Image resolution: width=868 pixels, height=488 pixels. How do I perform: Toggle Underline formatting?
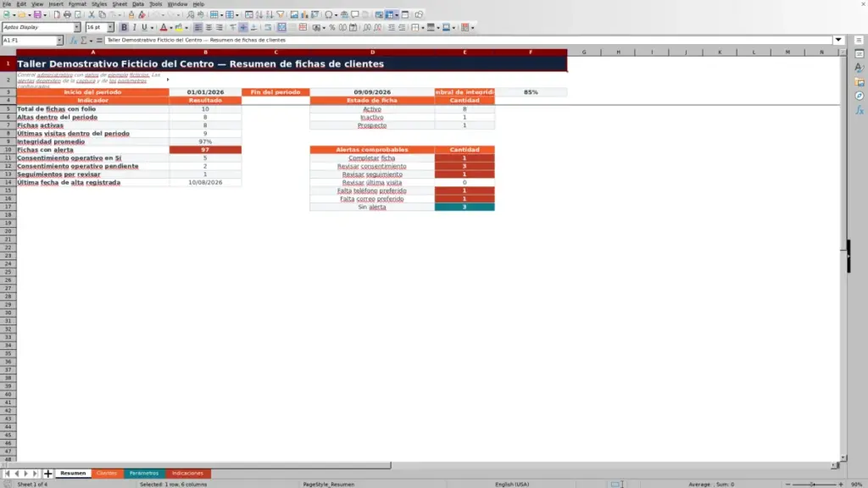[144, 28]
